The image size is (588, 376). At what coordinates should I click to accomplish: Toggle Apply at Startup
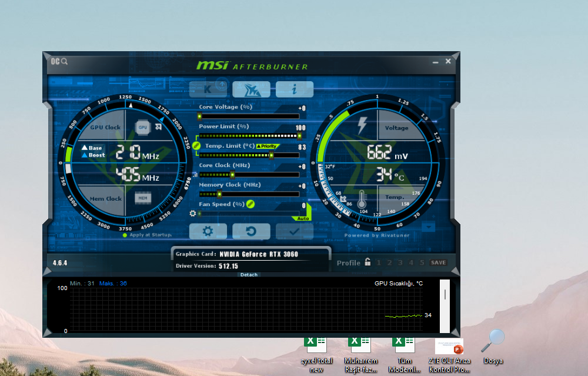(x=147, y=235)
